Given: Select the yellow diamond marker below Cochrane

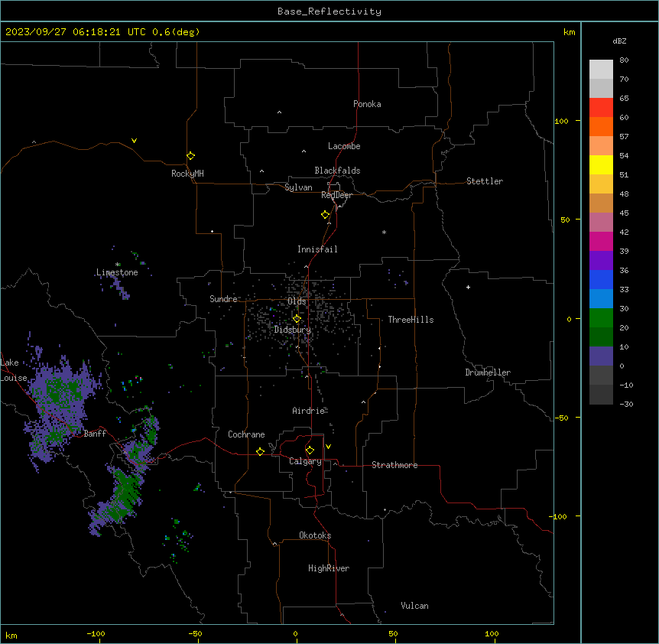Looking at the screenshot, I should pyautogui.click(x=260, y=451).
